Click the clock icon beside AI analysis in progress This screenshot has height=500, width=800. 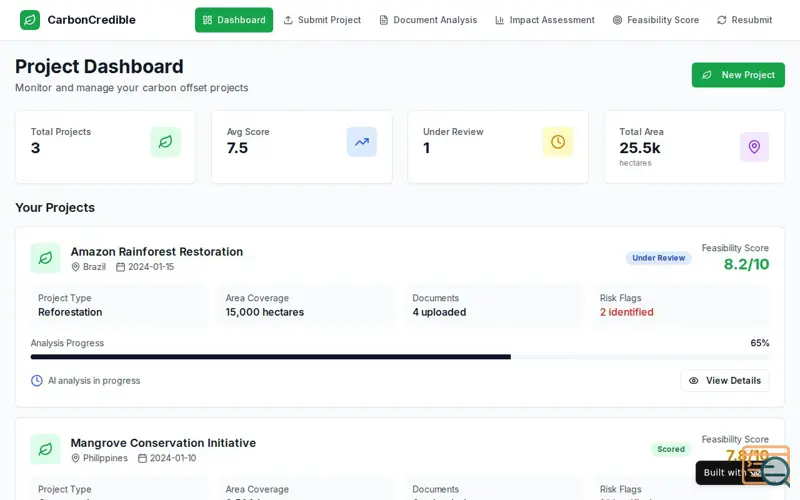[37, 381]
